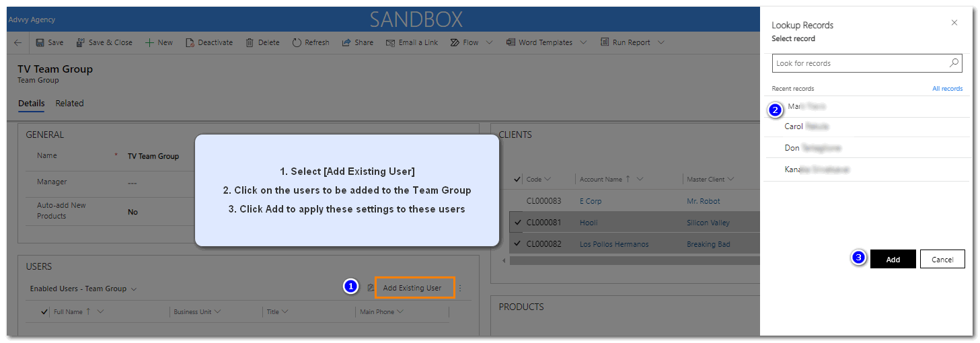
Task: Click the Save & Close icon
Action: point(80,42)
